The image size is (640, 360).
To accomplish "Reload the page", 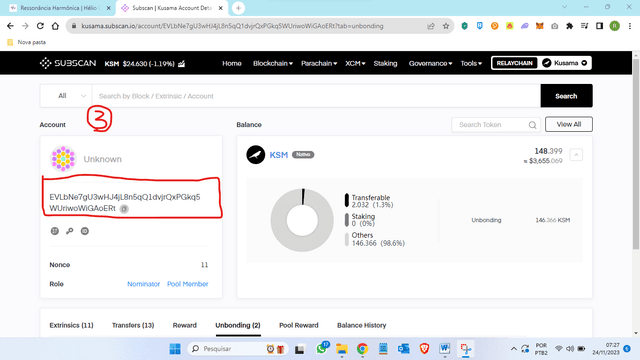I will click(x=40, y=26).
